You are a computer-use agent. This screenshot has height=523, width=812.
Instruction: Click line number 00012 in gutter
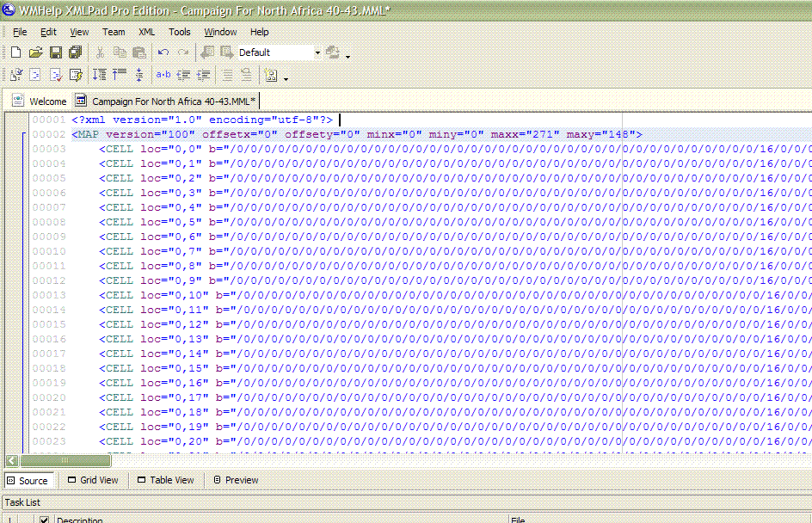coord(49,280)
